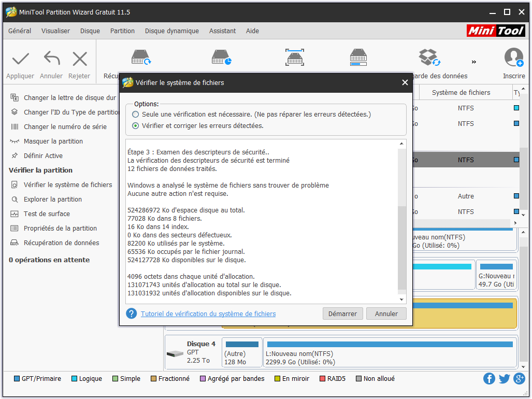The image size is (532, 399).
Task: Click the dialog log scrollbar thumb
Action: (x=401, y=248)
